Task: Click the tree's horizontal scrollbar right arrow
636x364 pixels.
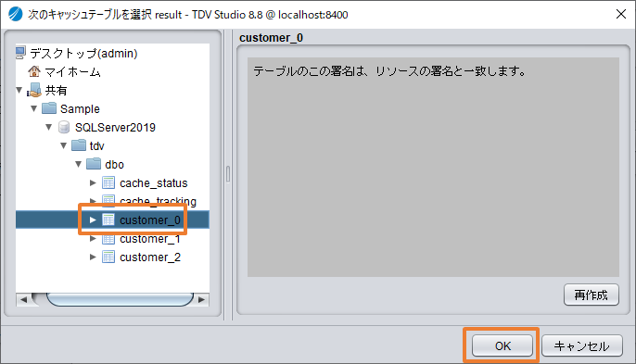Action: pyautogui.click(x=201, y=299)
